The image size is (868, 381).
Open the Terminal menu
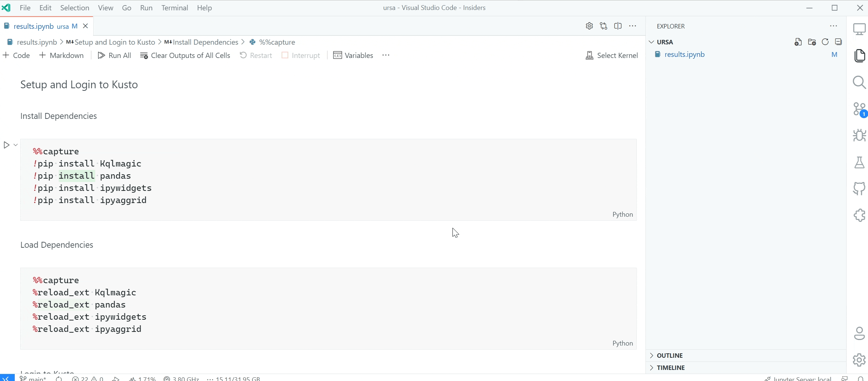[175, 8]
